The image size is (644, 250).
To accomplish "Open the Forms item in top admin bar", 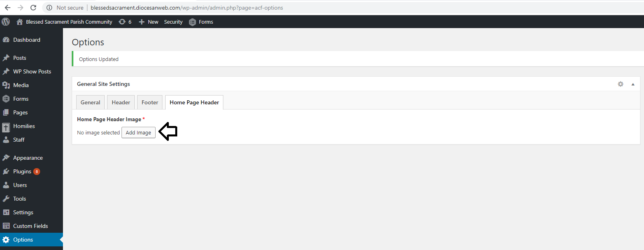I will 201,22.
